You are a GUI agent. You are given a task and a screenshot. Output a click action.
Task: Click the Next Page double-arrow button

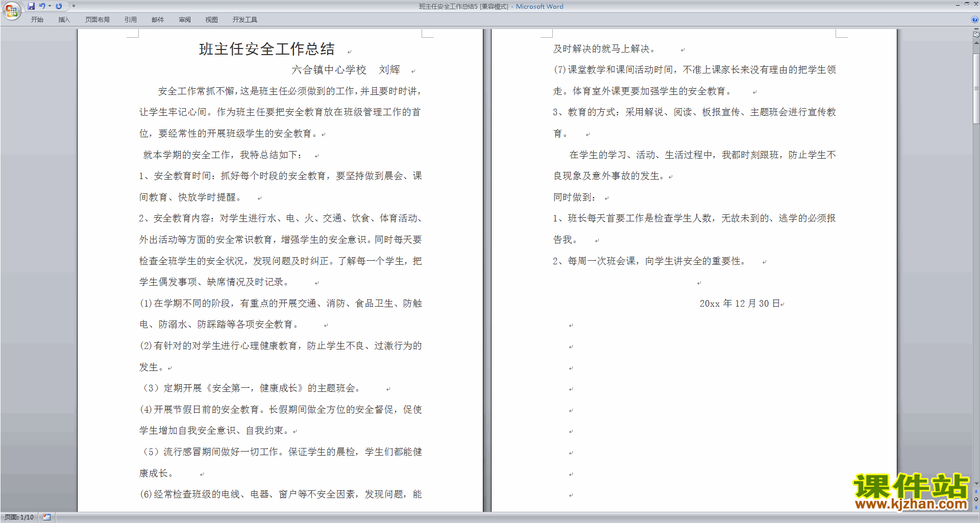tap(976, 507)
